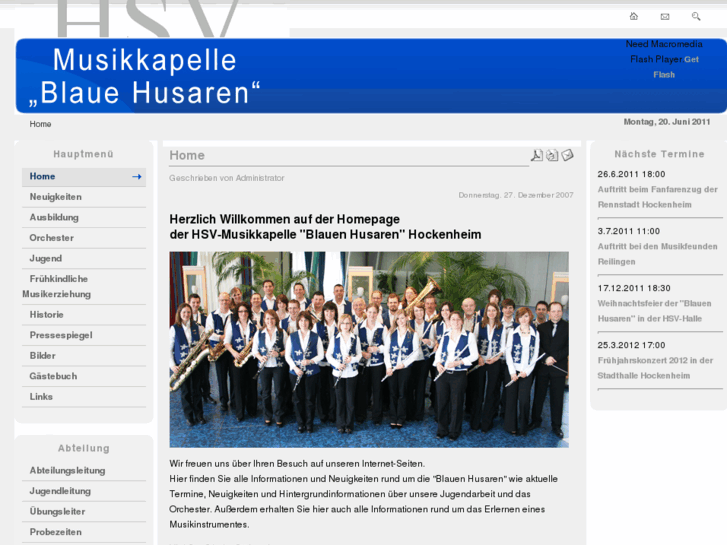727x545 pixels.
Task: Click the home icon at top right
Action: 633,16
